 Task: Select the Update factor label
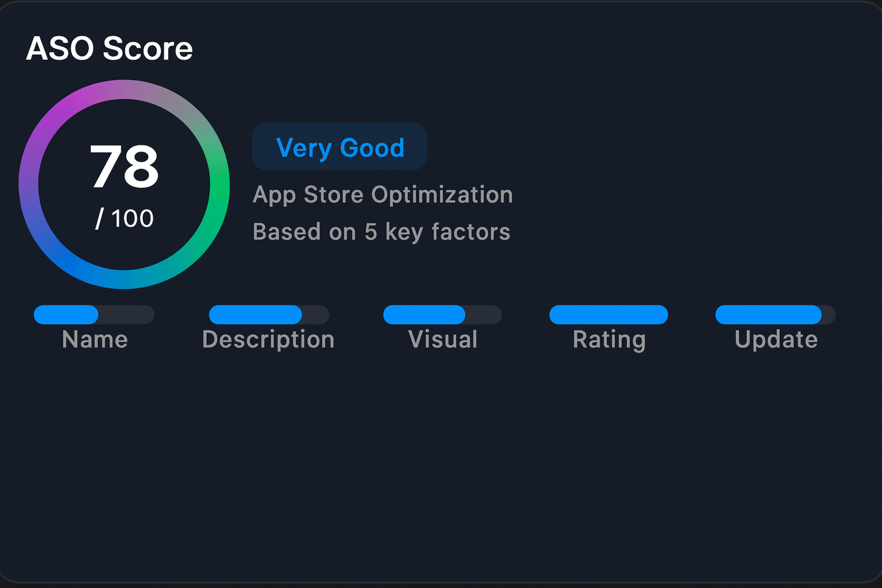776,339
